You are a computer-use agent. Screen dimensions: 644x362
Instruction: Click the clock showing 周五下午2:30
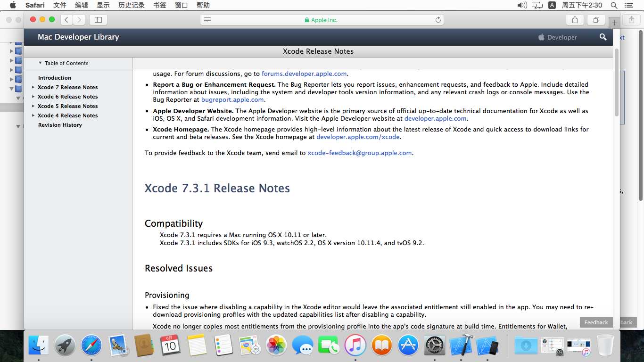582,5
